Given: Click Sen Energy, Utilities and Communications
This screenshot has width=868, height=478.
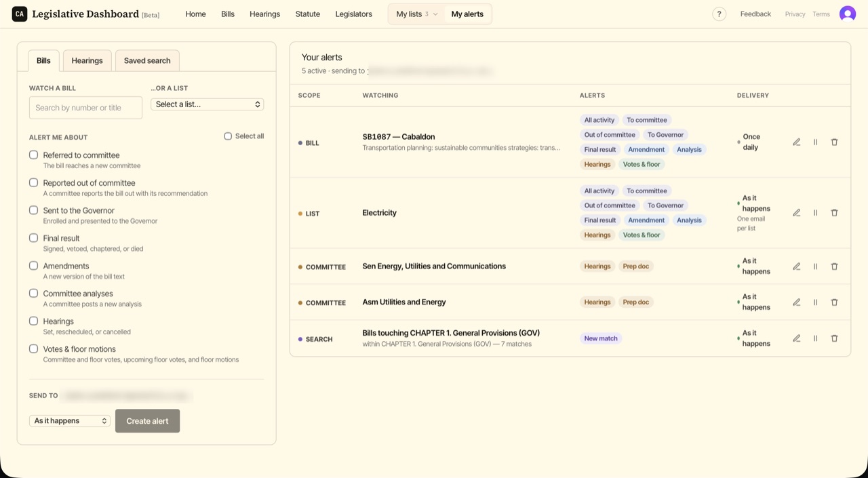Looking at the screenshot, I should [x=434, y=266].
